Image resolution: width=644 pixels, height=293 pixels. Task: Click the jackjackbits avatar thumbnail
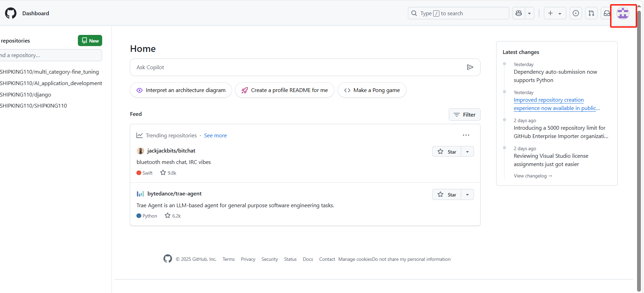tap(140, 151)
